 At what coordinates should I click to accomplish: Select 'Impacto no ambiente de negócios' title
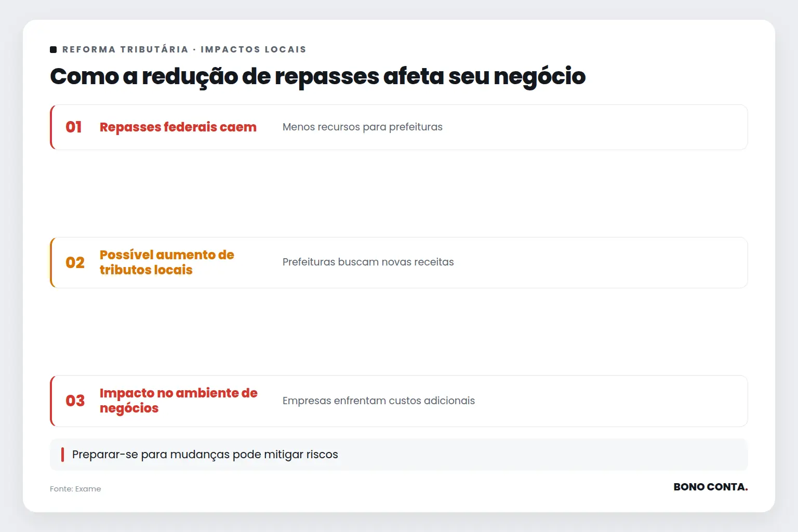coord(179,401)
